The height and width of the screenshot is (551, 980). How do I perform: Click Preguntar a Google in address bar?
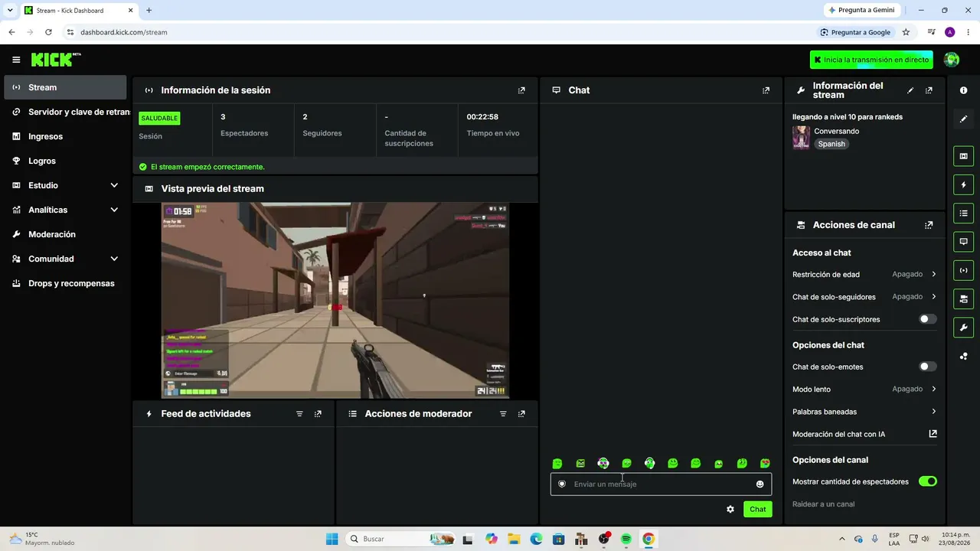pyautogui.click(x=854, y=32)
